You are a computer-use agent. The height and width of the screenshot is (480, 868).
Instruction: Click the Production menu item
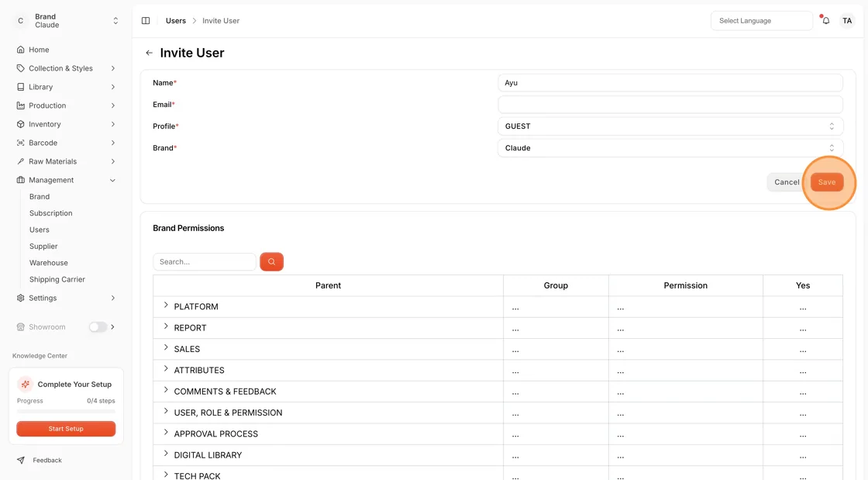coord(66,105)
